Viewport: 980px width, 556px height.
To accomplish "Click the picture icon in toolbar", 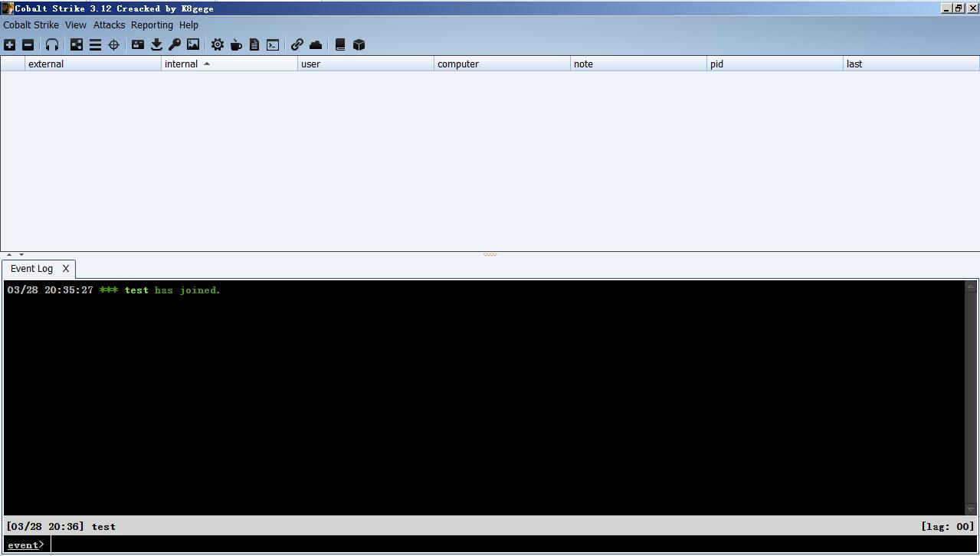I will click(193, 45).
